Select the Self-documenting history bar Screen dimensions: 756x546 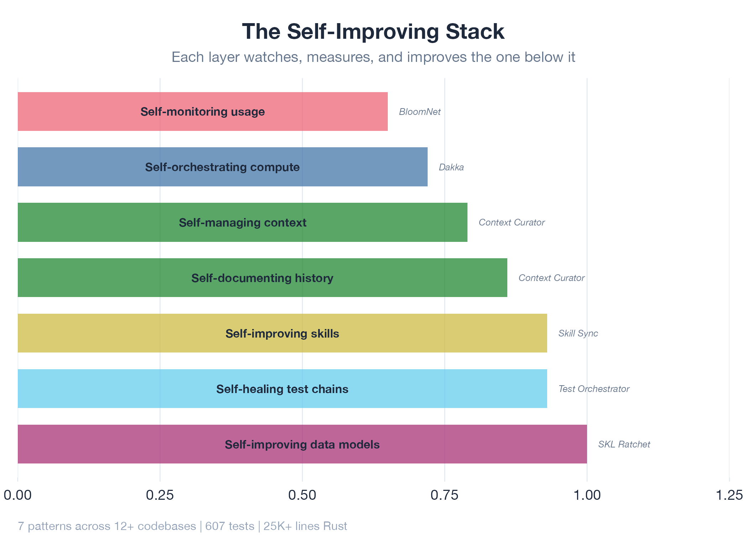262,278
